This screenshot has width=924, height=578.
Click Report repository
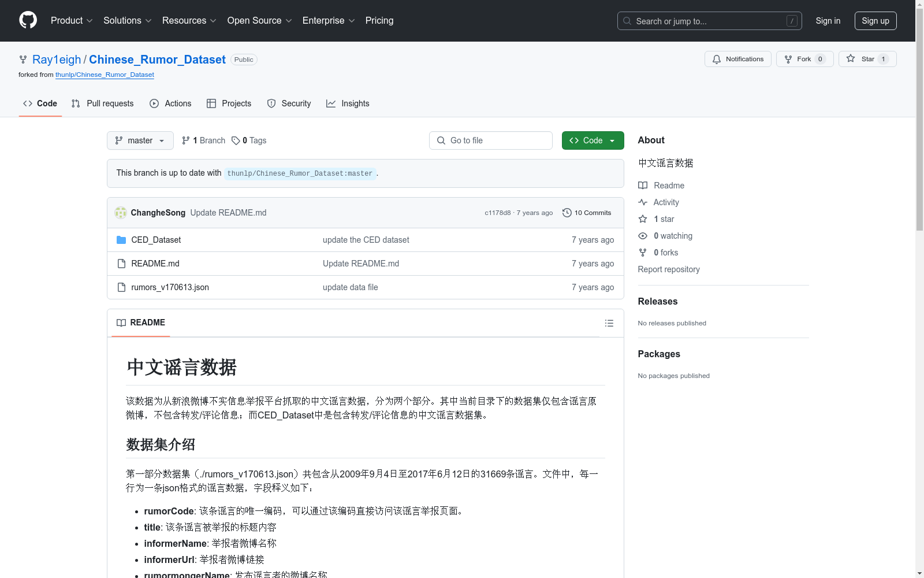pos(668,269)
